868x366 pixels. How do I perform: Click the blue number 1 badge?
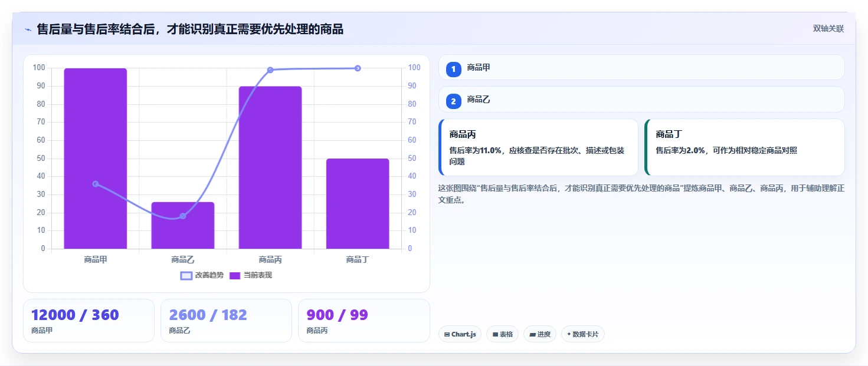point(454,70)
